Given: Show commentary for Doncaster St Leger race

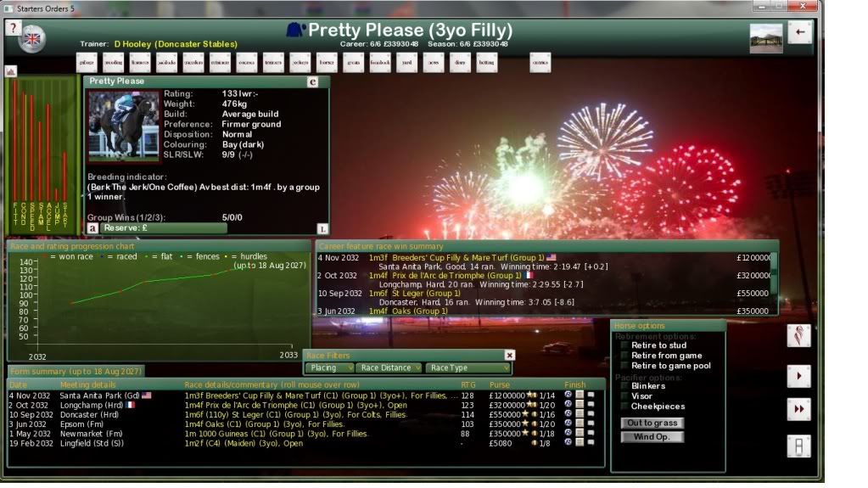Looking at the screenshot, I should click(x=591, y=414).
